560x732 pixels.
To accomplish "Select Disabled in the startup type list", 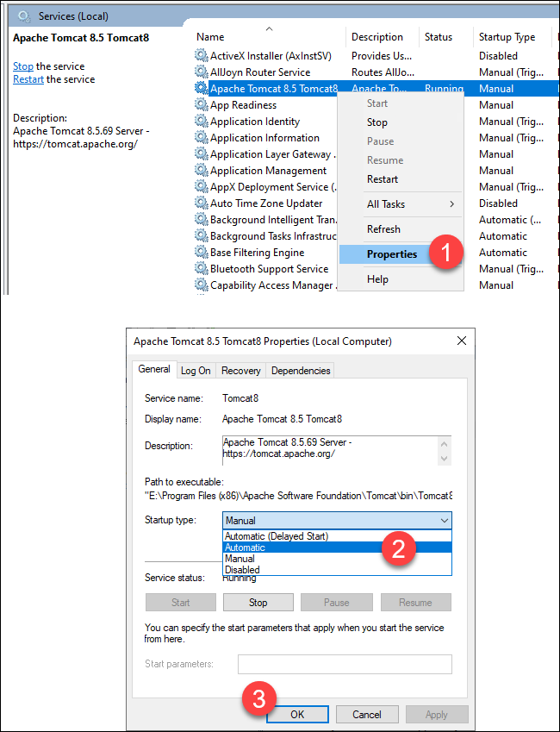I will pyautogui.click(x=337, y=570).
